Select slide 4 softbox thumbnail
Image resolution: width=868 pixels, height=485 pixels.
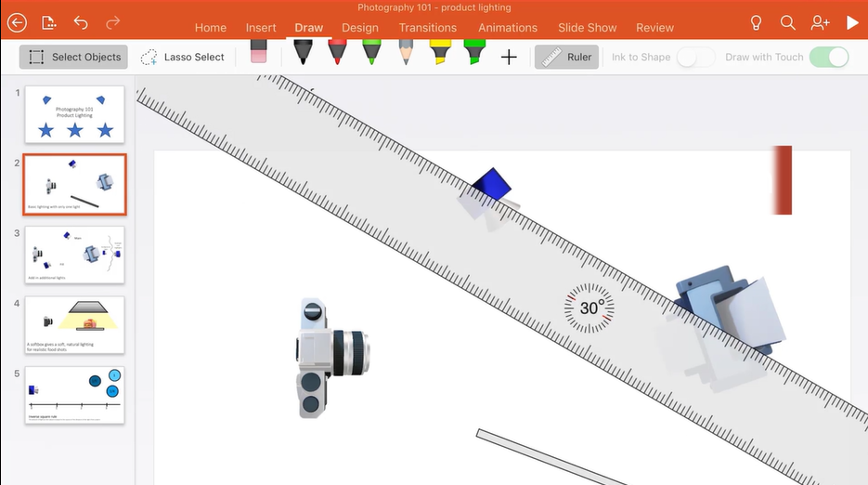click(x=75, y=325)
